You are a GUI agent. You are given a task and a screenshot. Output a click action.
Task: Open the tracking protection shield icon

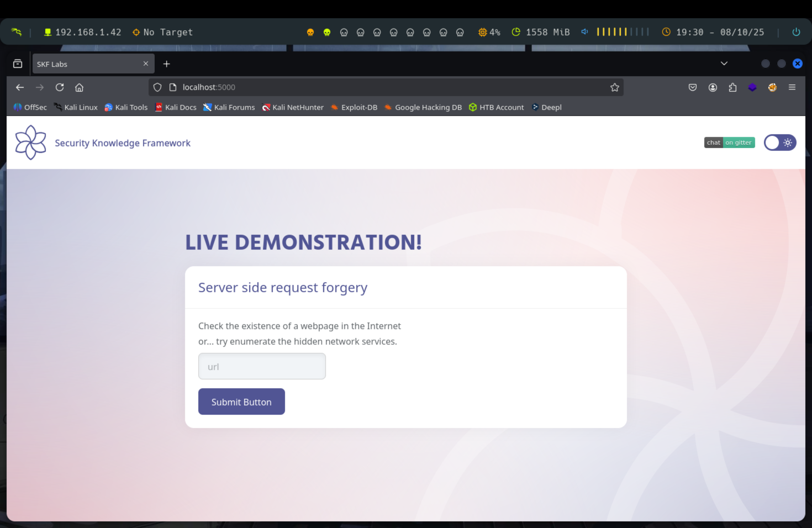coord(157,88)
